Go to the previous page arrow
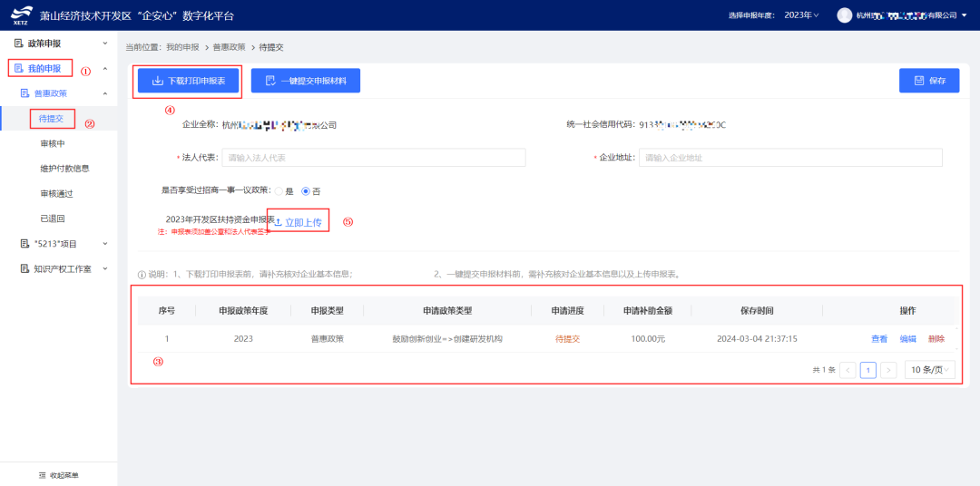980x486 pixels. point(848,370)
